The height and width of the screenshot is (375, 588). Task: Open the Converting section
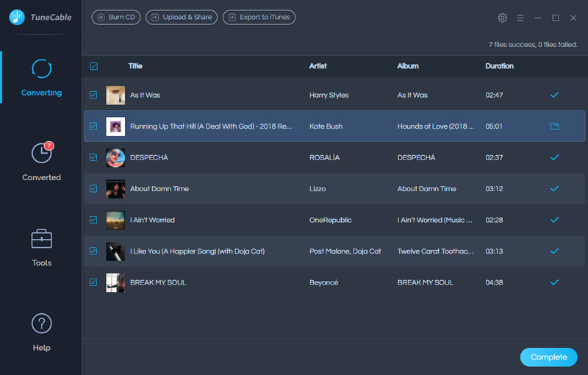41,78
